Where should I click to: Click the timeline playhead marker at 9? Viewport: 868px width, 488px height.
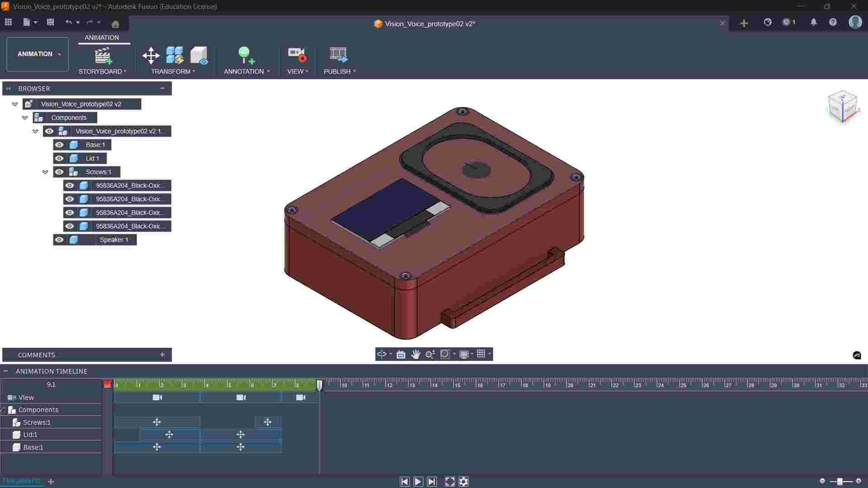click(x=319, y=385)
